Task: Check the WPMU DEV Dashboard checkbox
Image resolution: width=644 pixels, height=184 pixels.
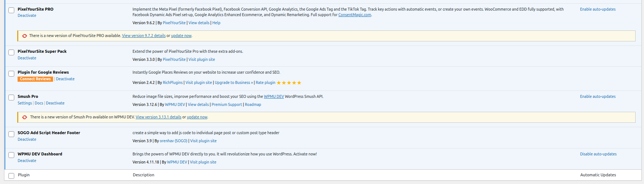Action: (11, 155)
